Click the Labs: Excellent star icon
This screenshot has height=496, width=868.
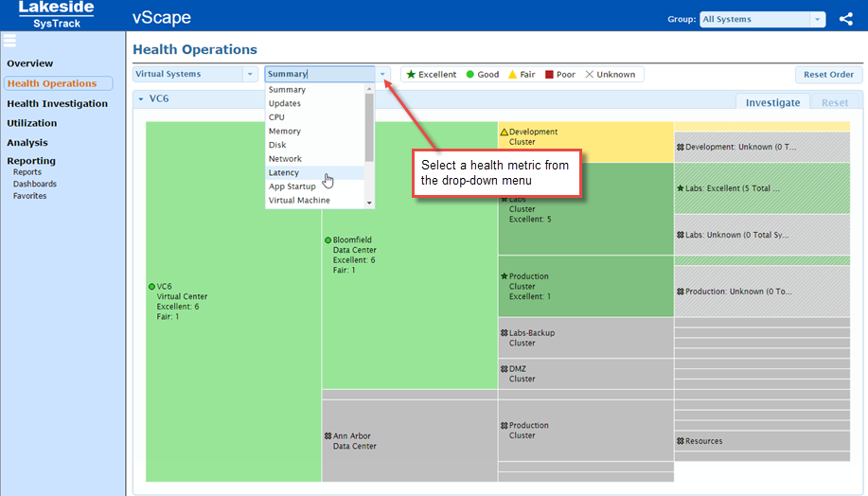click(681, 188)
